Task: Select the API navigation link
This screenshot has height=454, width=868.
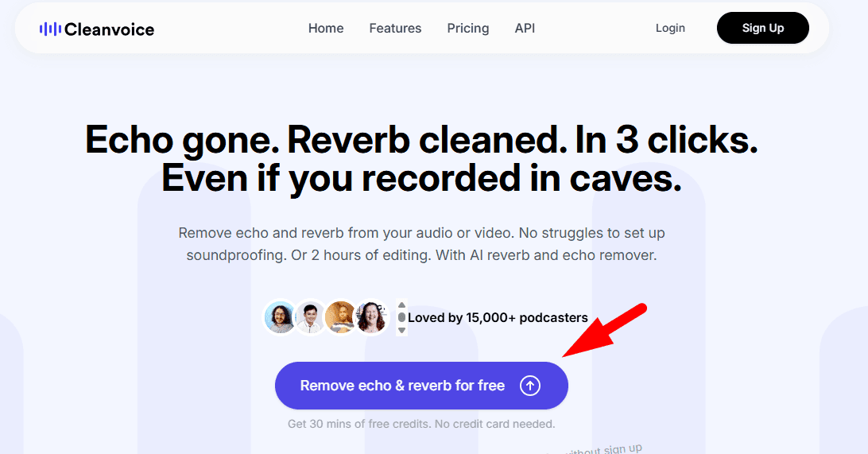Action: (525, 28)
